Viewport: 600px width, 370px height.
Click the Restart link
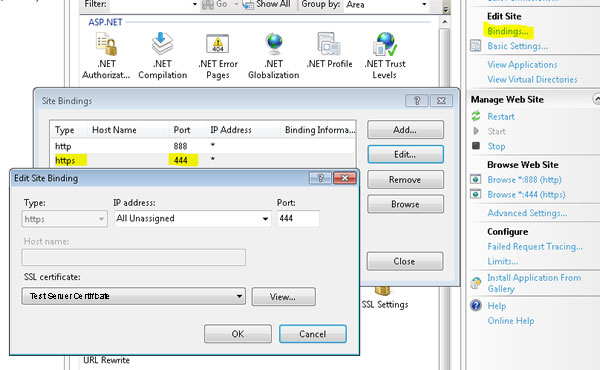pos(501,116)
